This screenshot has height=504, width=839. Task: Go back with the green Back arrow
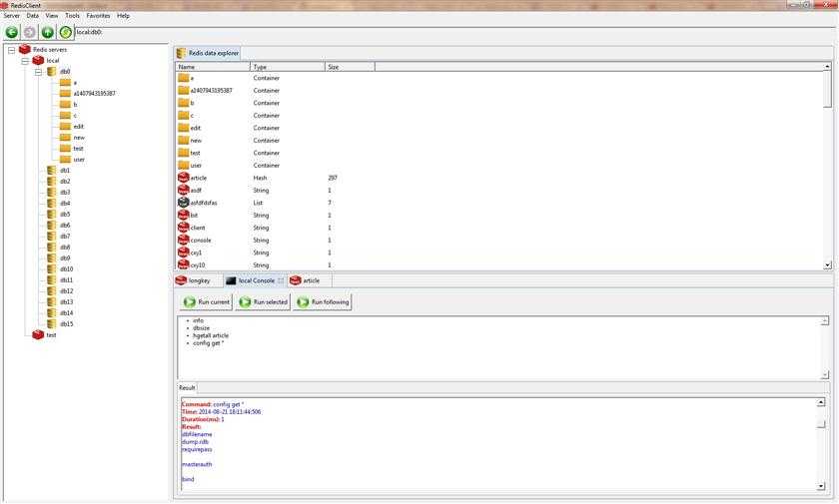(12, 32)
